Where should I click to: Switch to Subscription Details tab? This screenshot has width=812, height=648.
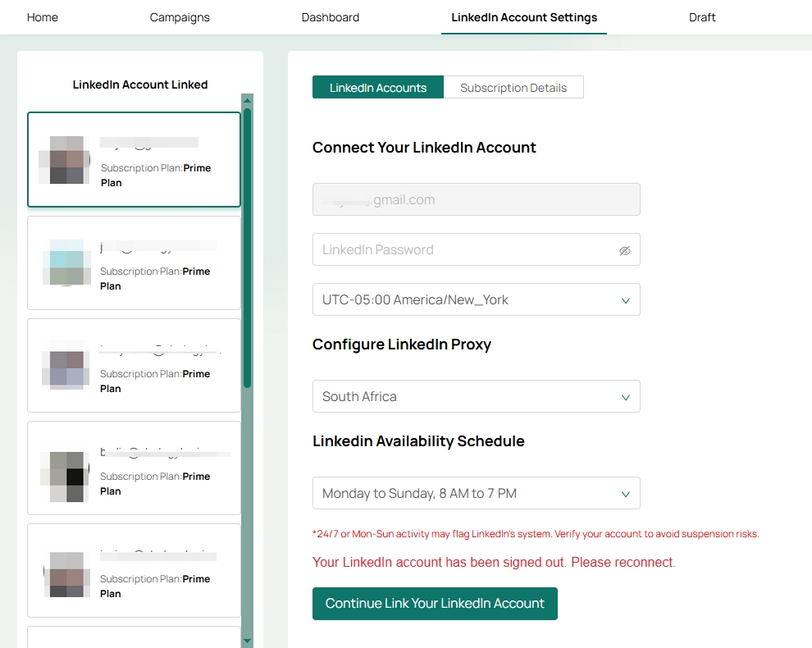[x=513, y=88]
